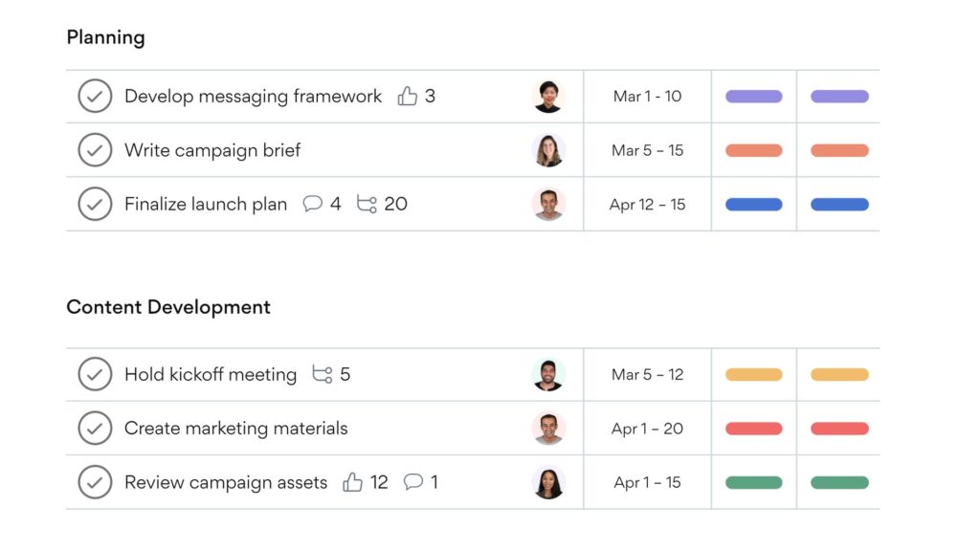
Task: Click the subtasks icon on Finalize launch plan
Action: pos(367,204)
